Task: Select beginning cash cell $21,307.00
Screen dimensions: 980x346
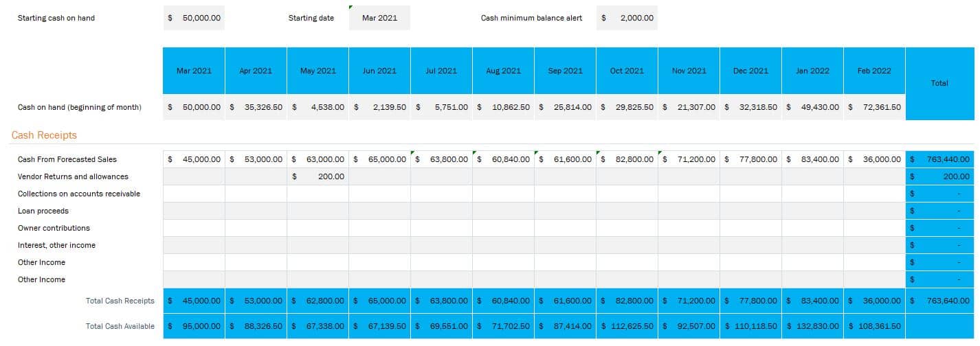Action: click(x=689, y=107)
